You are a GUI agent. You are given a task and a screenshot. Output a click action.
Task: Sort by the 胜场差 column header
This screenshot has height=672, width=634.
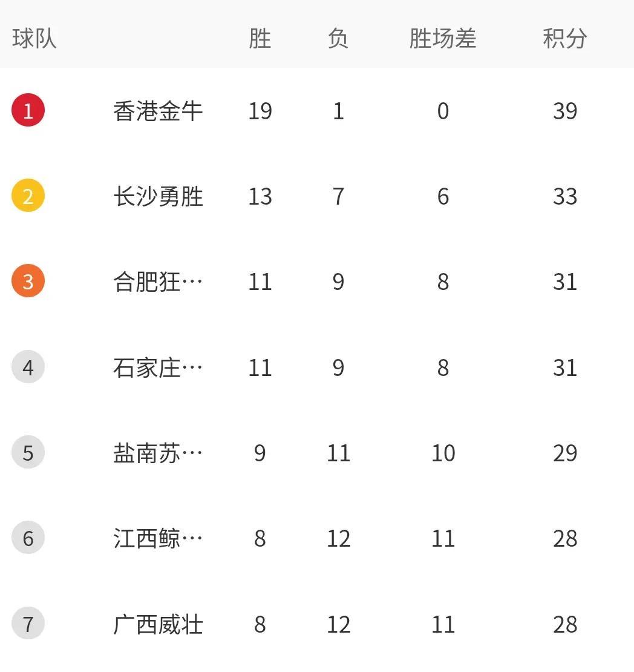pyautogui.click(x=443, y=39)
